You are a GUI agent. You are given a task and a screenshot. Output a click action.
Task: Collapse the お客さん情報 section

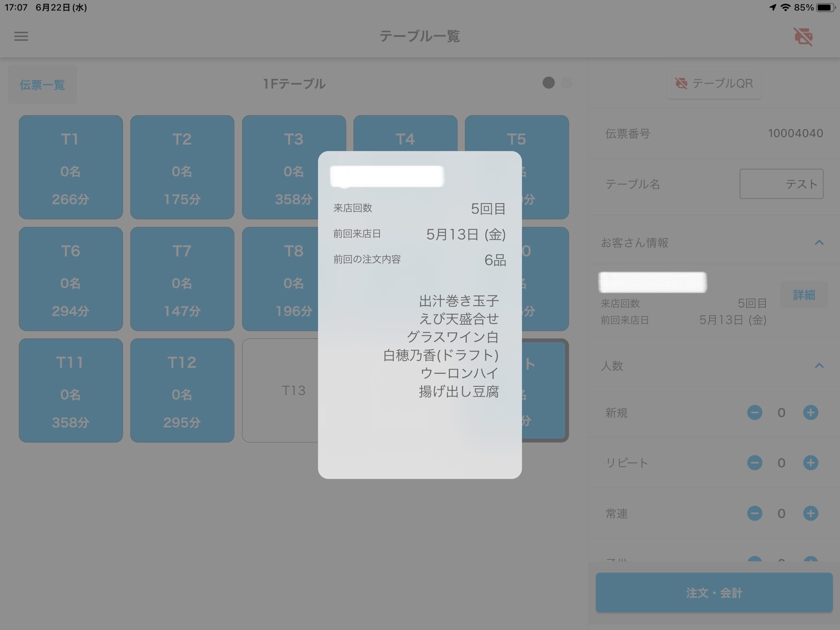(x=819, y=242)
